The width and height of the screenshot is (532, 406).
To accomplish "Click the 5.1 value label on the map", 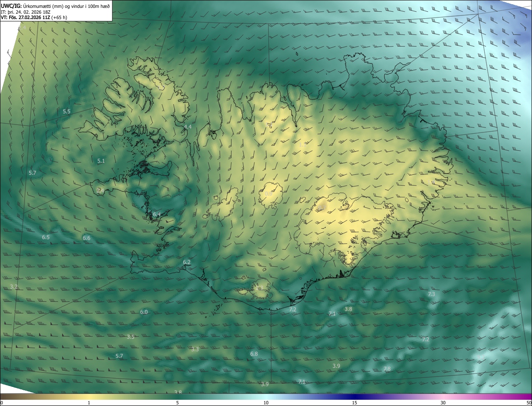I will tap(101, 161).
